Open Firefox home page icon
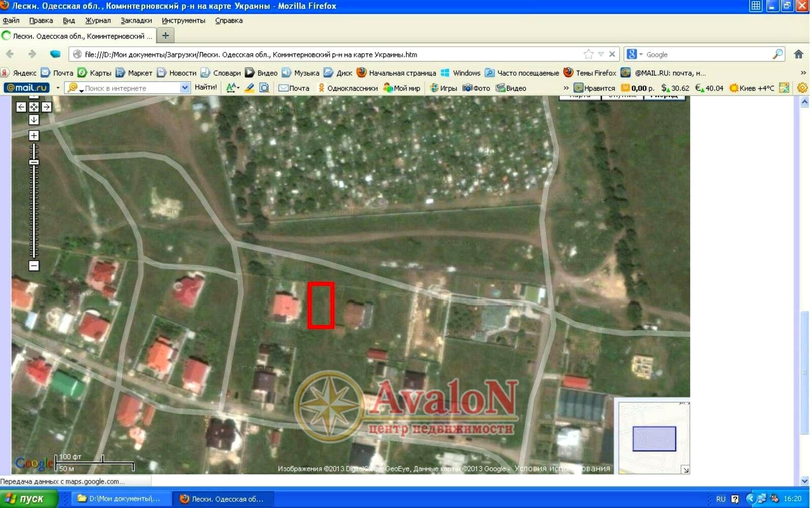812x508 pixels. (x=798, y=54)
